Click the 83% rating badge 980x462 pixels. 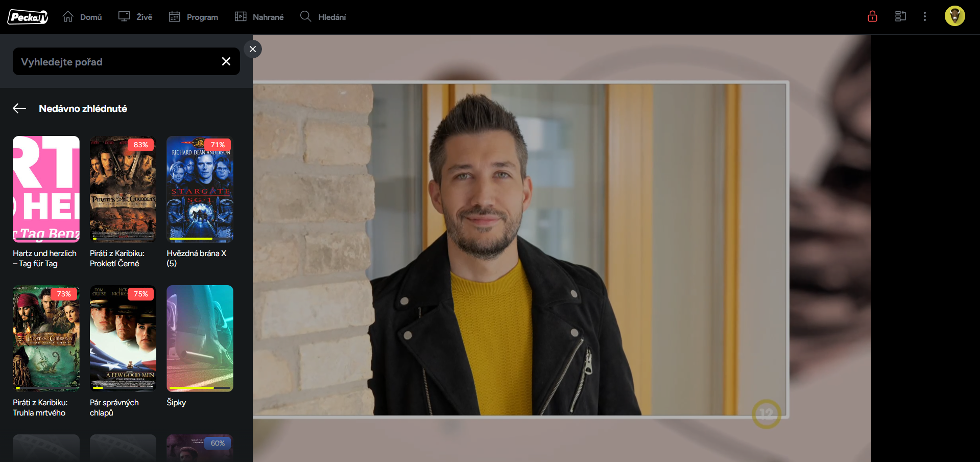pyautogui.click(x=140, y=145)
